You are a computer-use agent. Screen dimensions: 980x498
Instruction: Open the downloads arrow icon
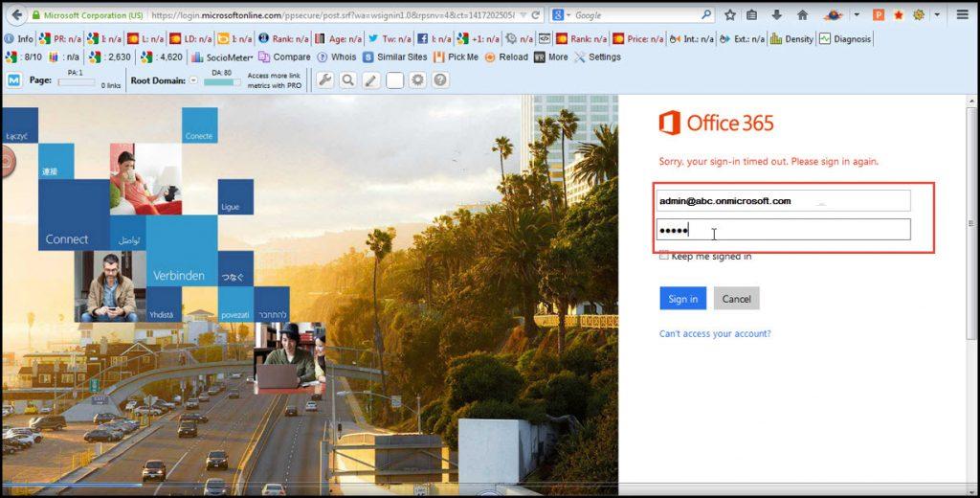777,15
